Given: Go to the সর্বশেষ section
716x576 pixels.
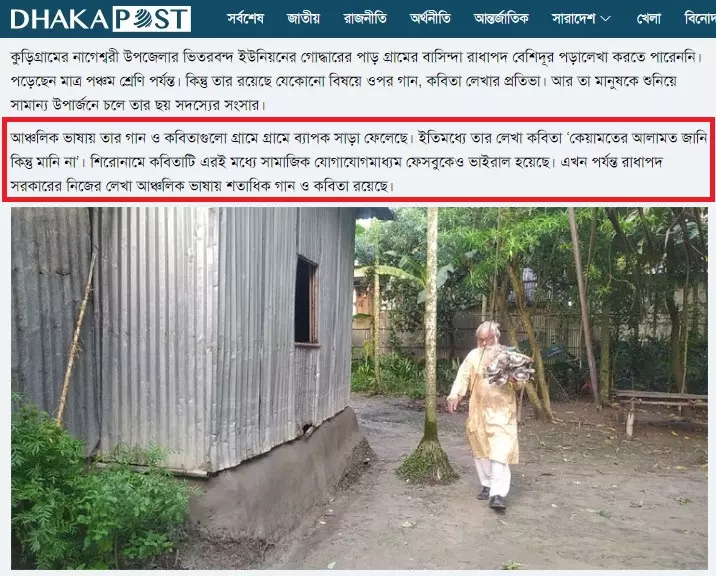Looking at the screenshot, I should click(x=246, y=18).
